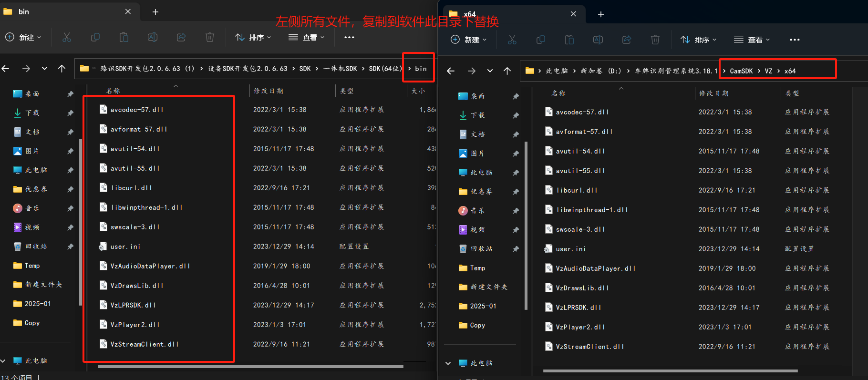868x380 pixels.
Task: Go back in x64 window navigation
Action: tap(451, 71)
